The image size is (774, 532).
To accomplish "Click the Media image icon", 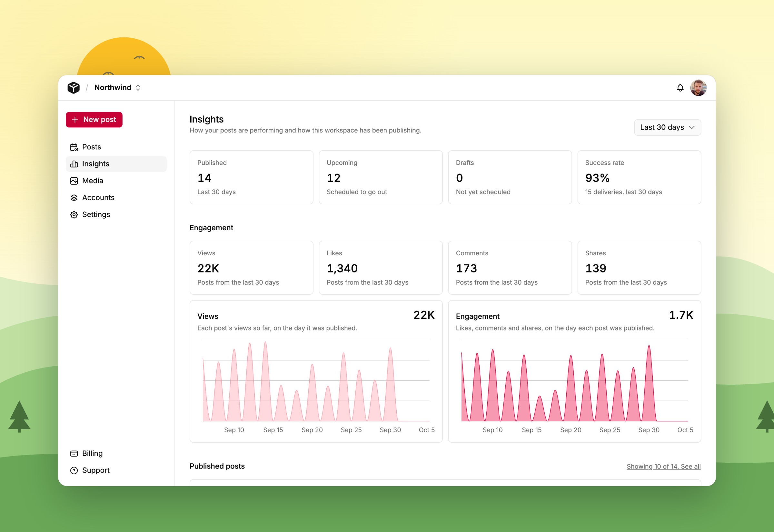I will (x=74, y=181).
